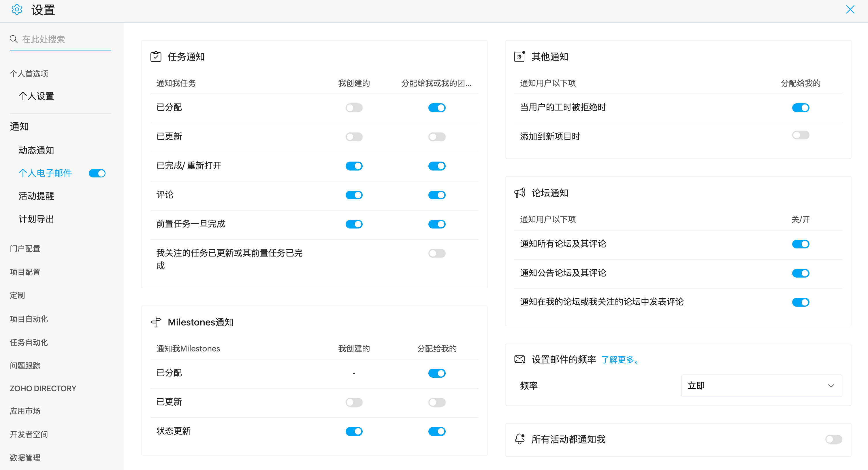This screenshot has height=470, width=868.
Task: Click the other notifications icon
Action: (x=519, y=57)
